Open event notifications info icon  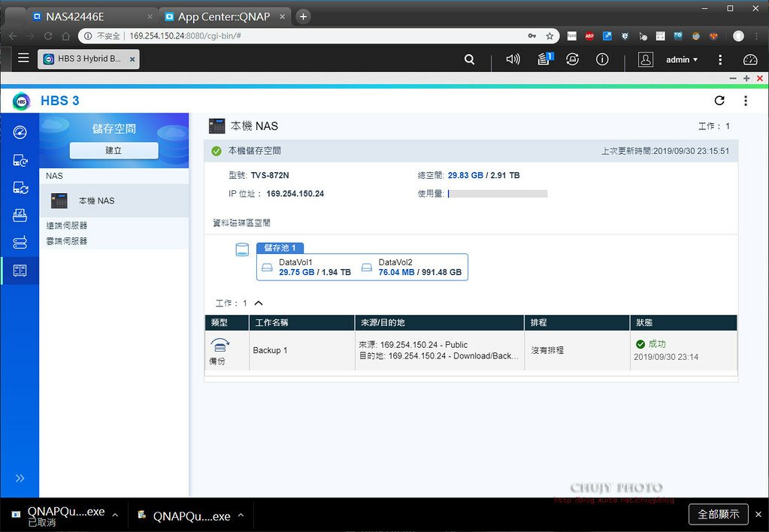point(602,59)
